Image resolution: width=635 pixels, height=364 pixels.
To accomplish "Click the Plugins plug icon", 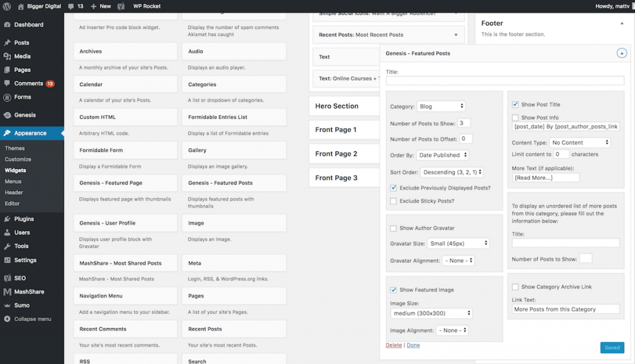I will tap(7, 219).
